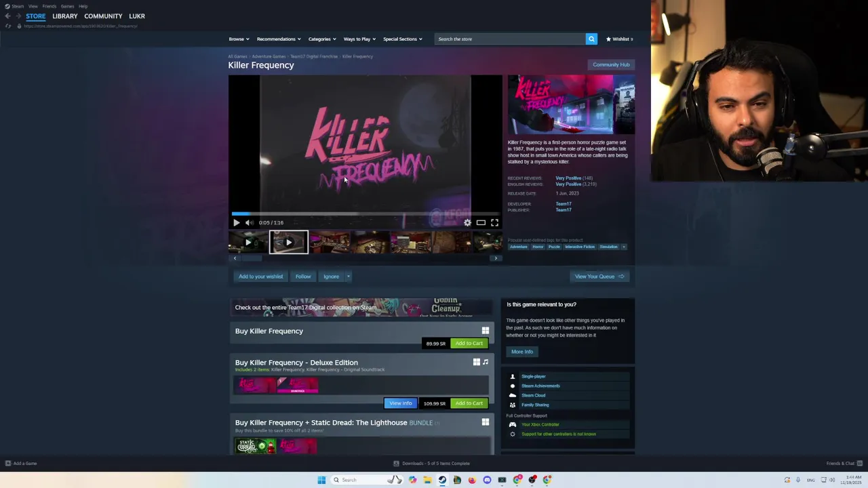Viewport: 868px width, 488px height.
Task: Play the Killer Frequency trailer video
Action: click(236, 222)
